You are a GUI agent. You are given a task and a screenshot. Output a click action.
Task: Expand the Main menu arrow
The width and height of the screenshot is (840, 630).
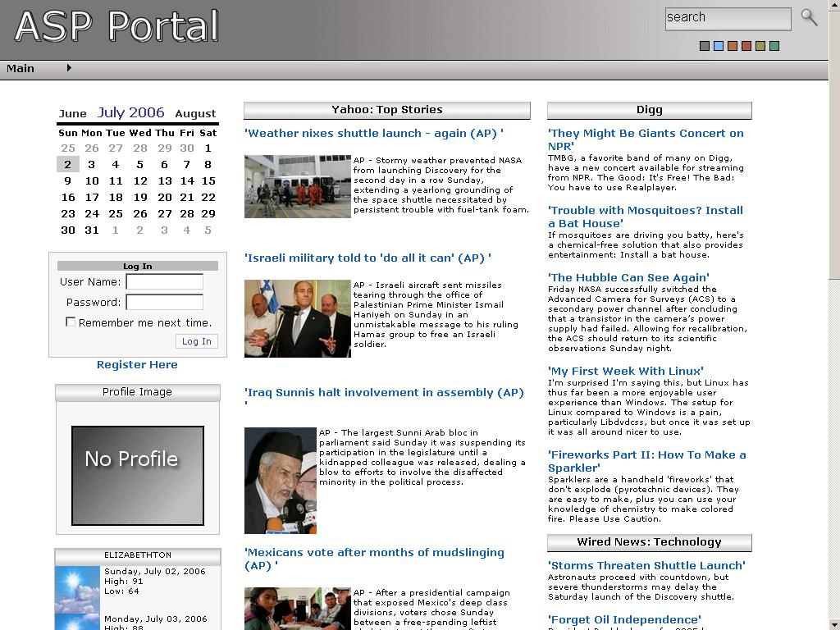(69, 68)
